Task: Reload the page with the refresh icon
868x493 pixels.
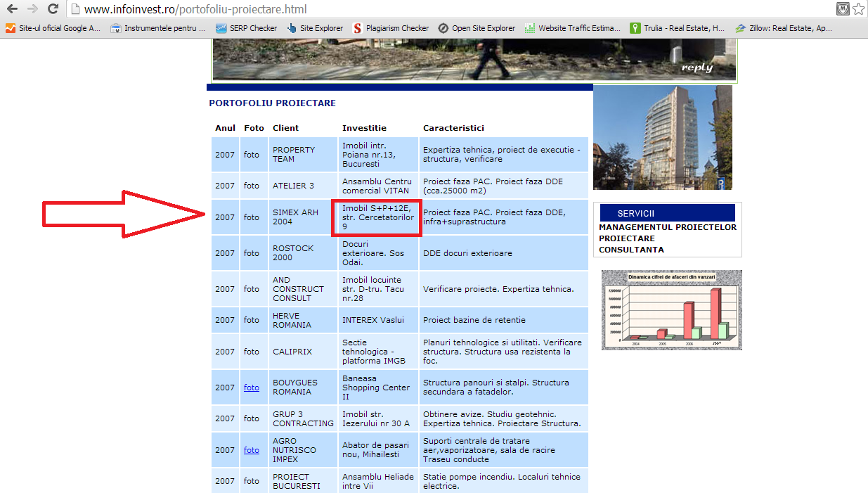Action: point(53,9)
